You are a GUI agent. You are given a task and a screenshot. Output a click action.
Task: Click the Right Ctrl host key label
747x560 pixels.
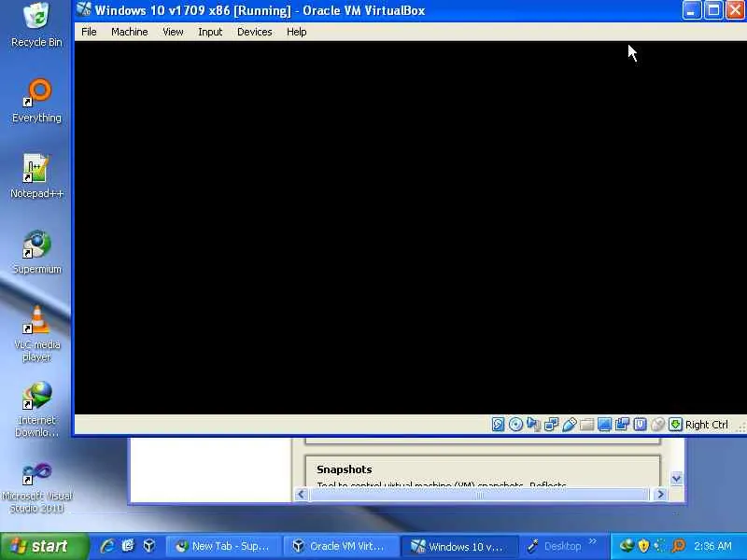coord(707,425)
